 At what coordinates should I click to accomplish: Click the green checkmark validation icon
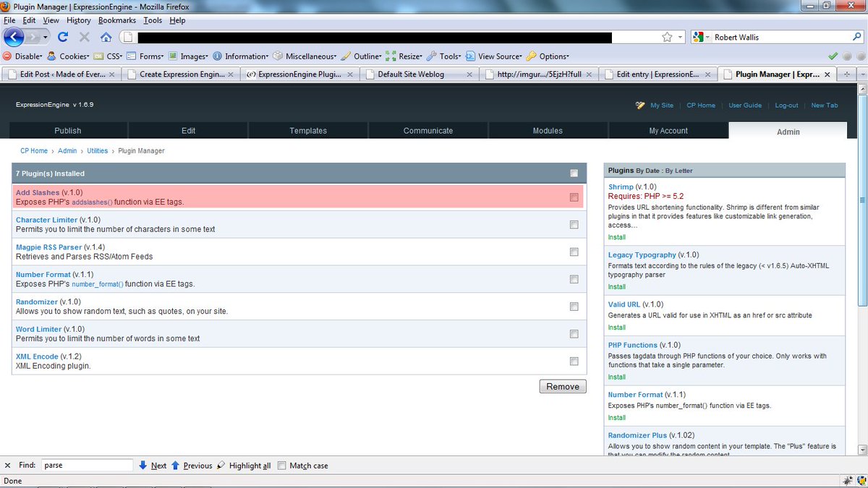click(x=833, y=56)
